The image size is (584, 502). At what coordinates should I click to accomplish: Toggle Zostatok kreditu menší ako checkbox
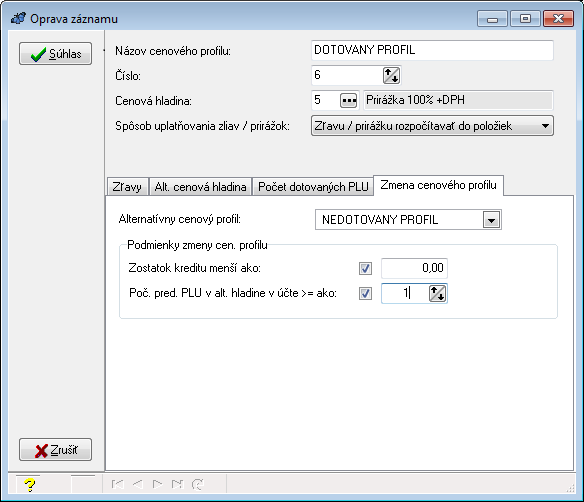[x=365, y=268]
